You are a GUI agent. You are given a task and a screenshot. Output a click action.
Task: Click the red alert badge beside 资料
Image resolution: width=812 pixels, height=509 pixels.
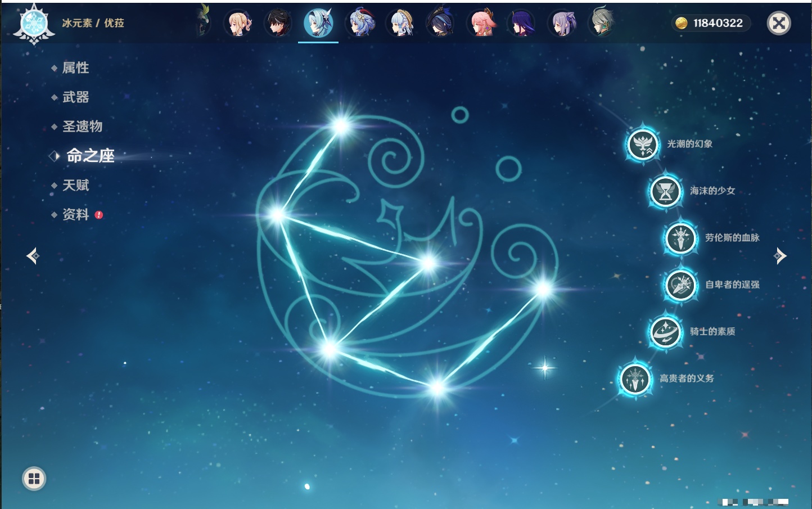coord(99,215)
